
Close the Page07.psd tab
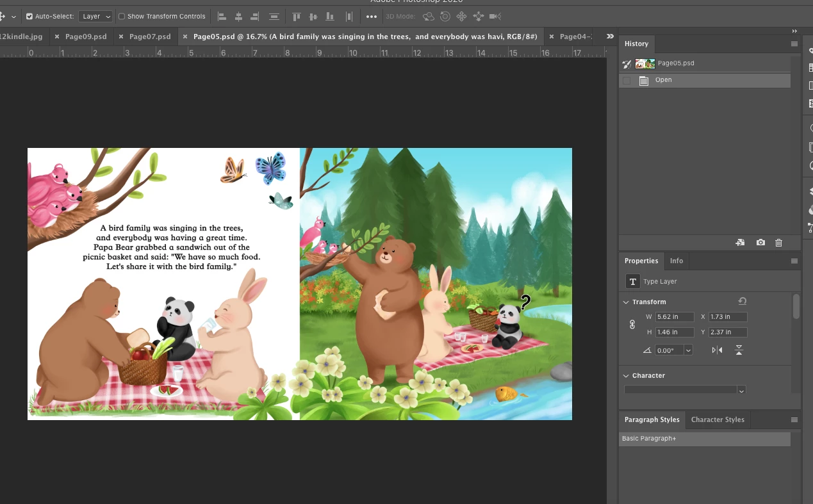(122, 37)
